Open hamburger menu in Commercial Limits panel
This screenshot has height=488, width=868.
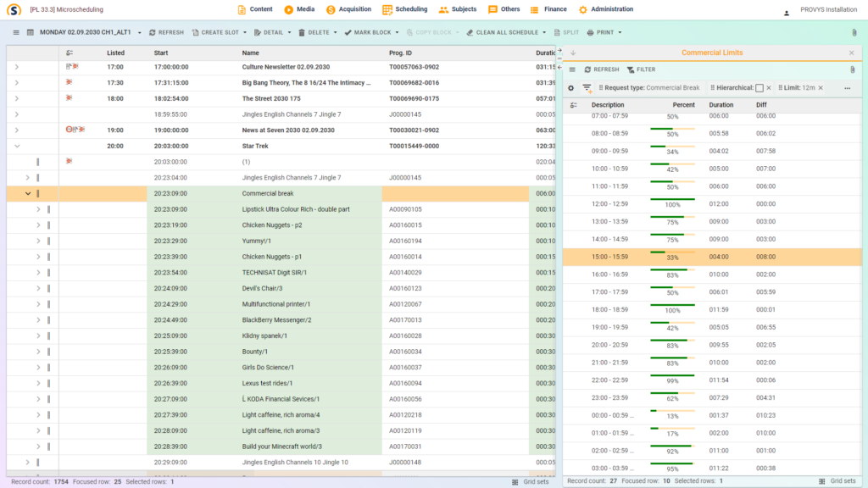click(x=572, y=69)
